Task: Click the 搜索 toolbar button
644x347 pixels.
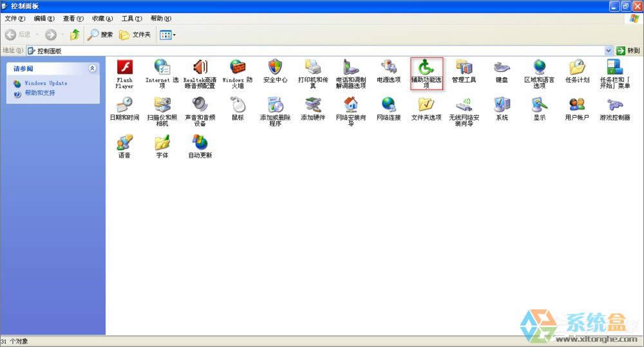Action: click(x=100, y=35)
